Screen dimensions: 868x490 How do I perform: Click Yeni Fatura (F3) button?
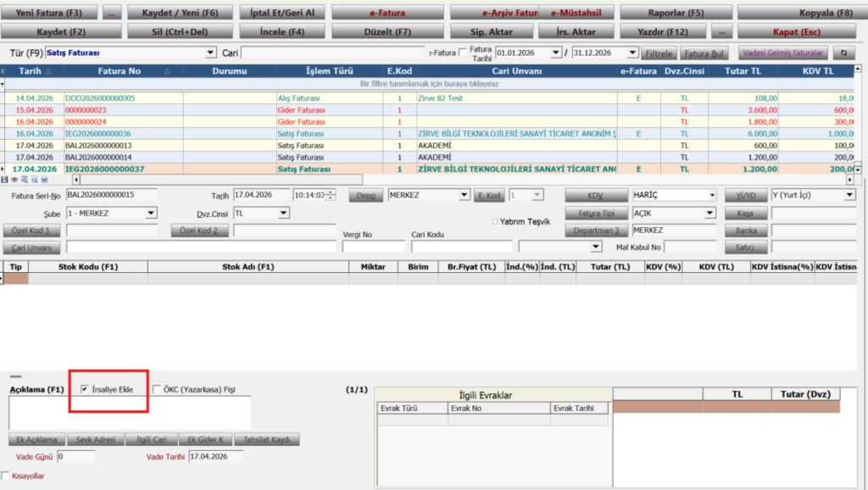pos(48,13)
